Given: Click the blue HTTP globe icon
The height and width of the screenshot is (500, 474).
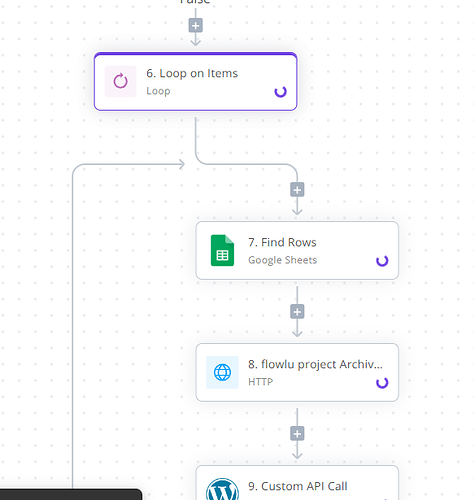Looking at the screenshot, I should [222, 372].
